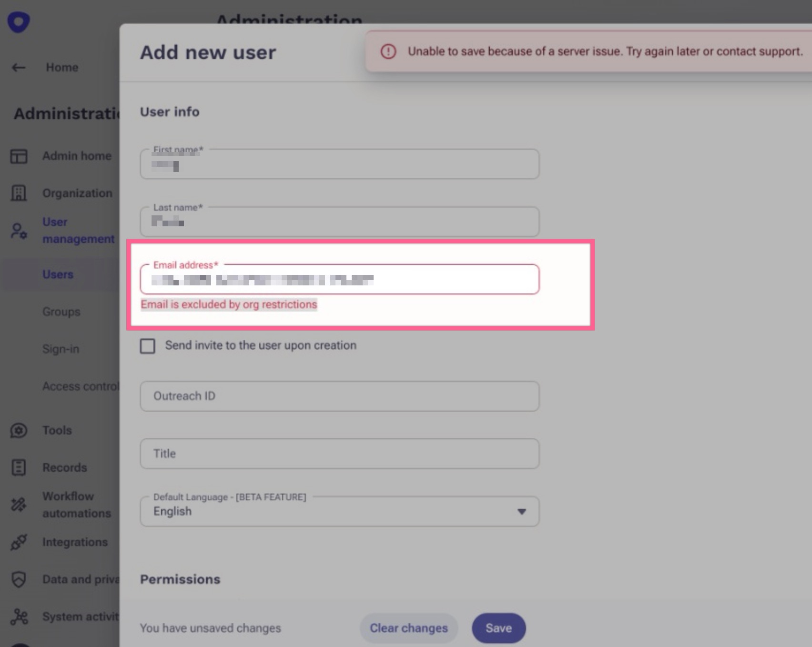This screenshot has width=812, height=647.
Task: Select Groups in sidebar
Action: tap(61, 312)
